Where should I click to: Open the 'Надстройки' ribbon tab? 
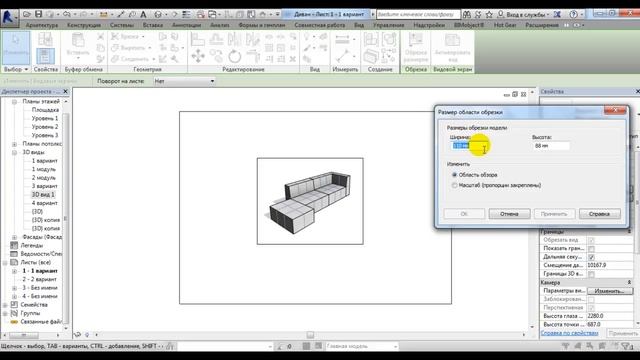pos(429,25)
